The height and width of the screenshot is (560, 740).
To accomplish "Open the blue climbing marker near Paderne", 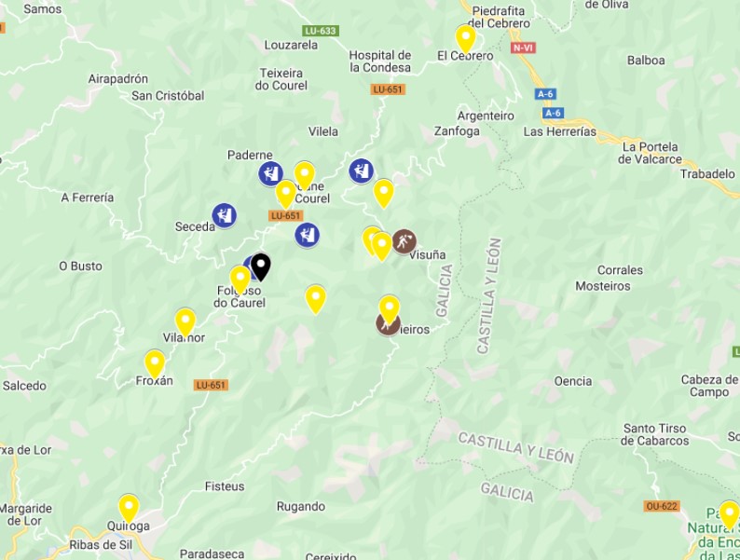I will pyautogui.click(x=270, y=173).
